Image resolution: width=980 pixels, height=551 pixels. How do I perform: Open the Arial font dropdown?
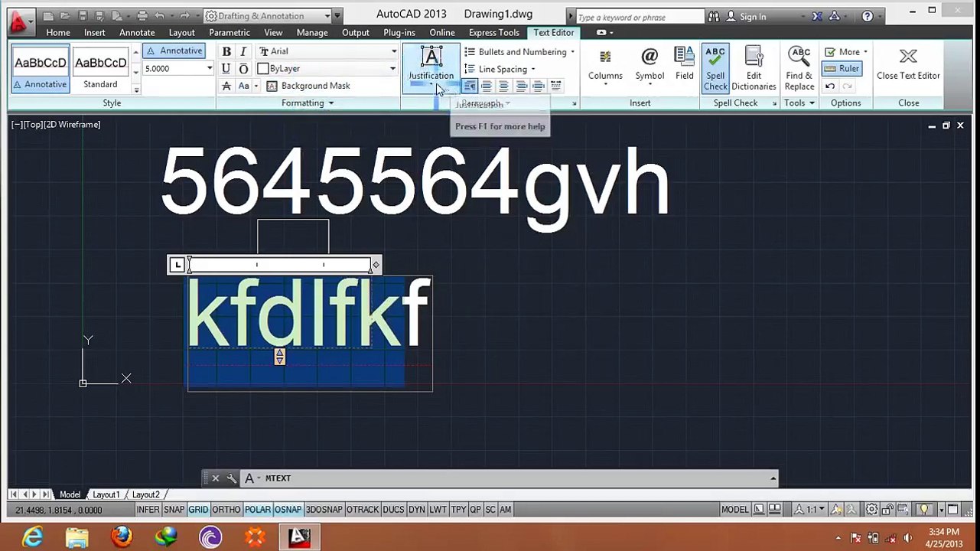click(x=327, y=51)
